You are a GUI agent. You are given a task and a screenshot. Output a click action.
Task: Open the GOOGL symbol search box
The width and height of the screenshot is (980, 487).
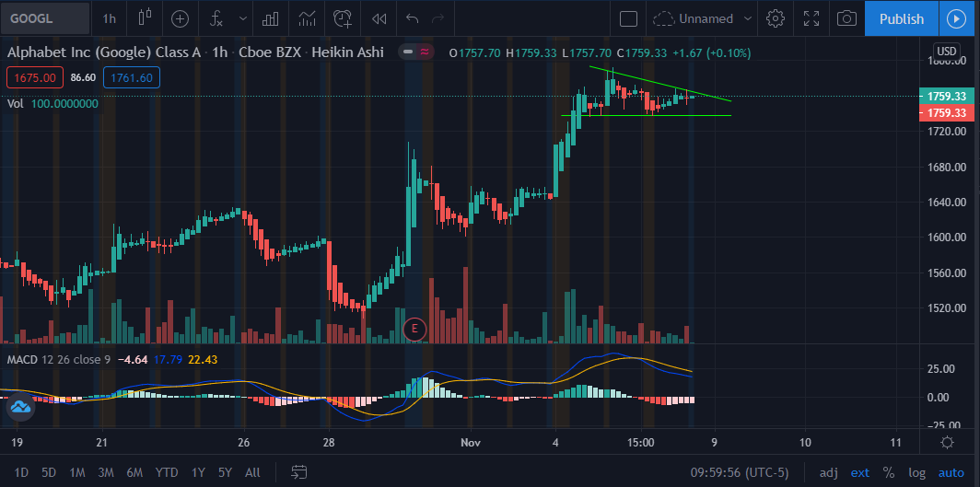[45, 18]
